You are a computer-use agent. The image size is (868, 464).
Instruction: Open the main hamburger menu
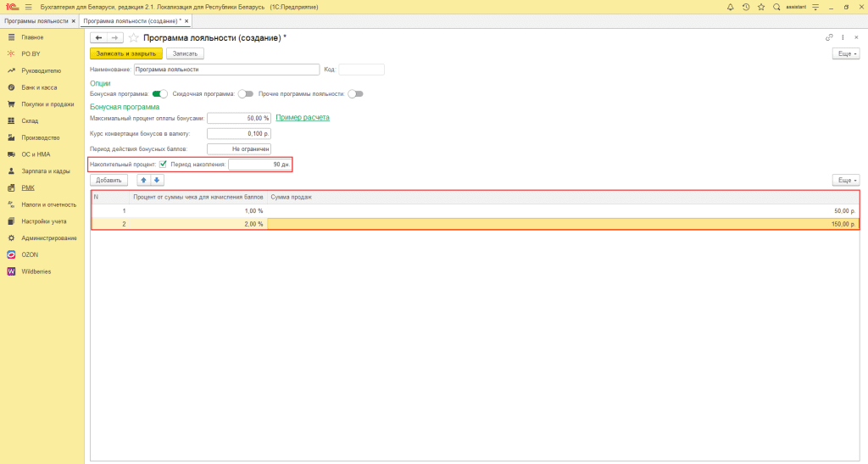pos(28,7)
